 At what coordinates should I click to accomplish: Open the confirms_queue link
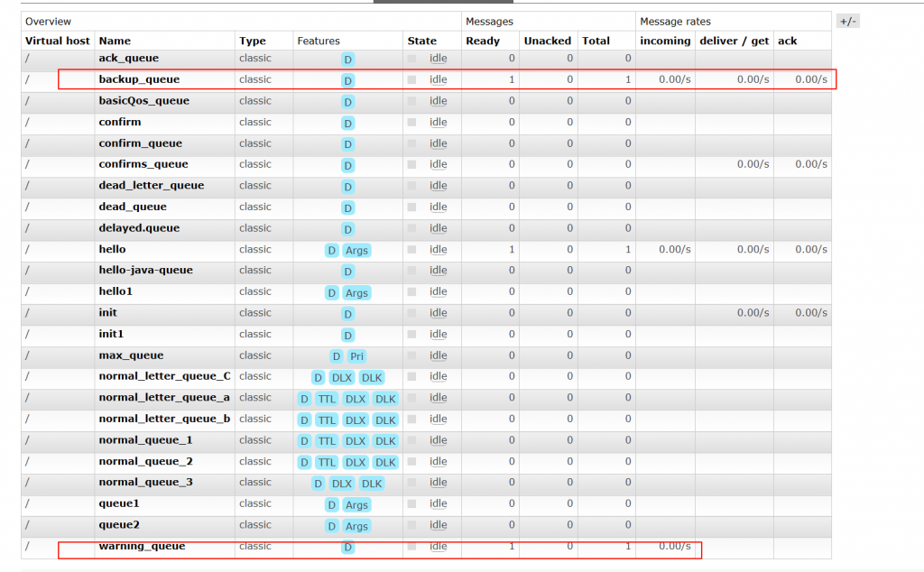coord(143,164)
